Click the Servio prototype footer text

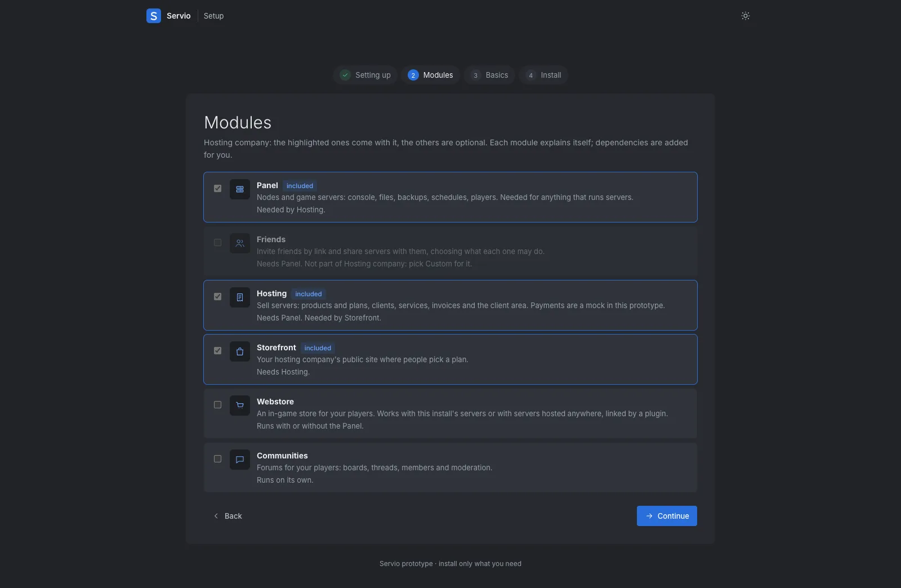pyautogui.click(x=450, y=564)
